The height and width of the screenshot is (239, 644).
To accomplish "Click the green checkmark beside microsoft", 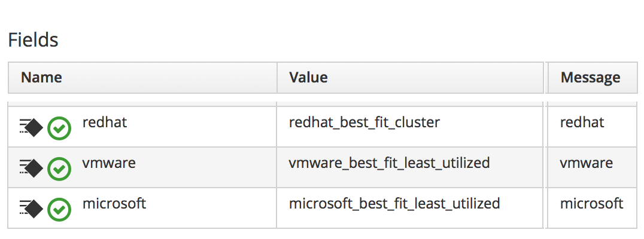I will tap(59, 209).
